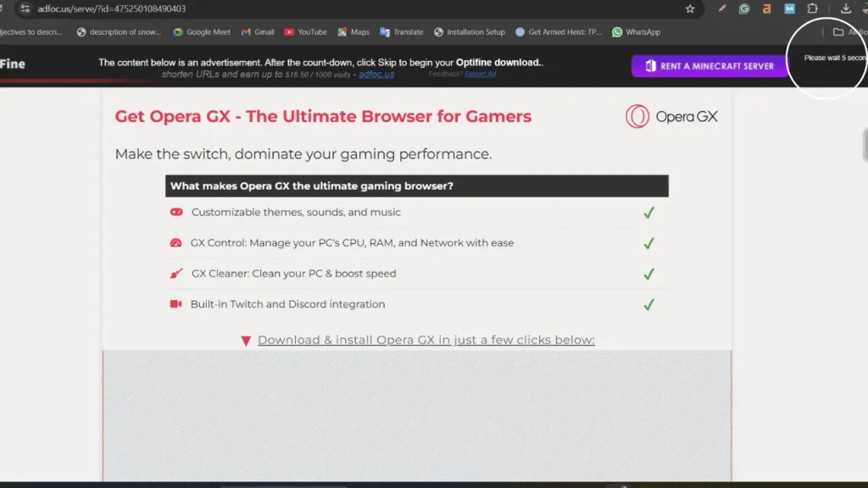
Task: Open the Installation Setup bookmark
Action: 470,32
